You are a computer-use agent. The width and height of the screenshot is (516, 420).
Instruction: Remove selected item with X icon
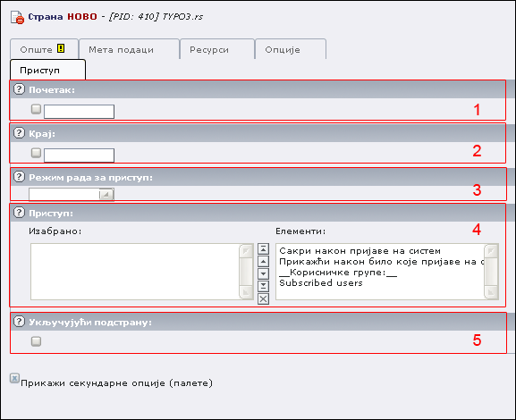point(263,299)
